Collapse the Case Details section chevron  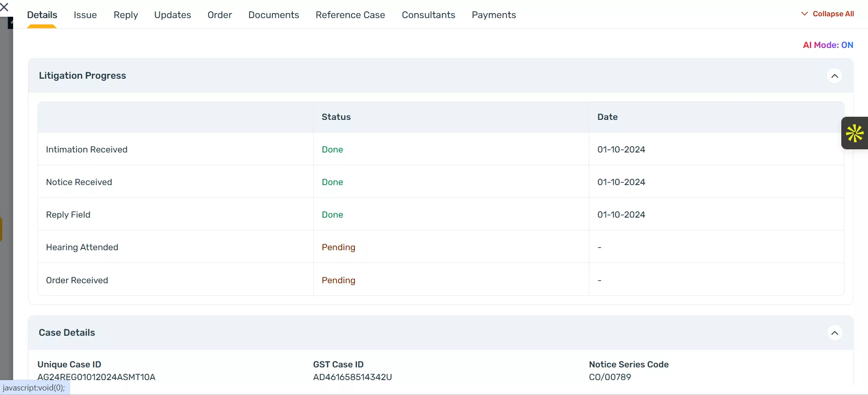[x=835, y=333]
